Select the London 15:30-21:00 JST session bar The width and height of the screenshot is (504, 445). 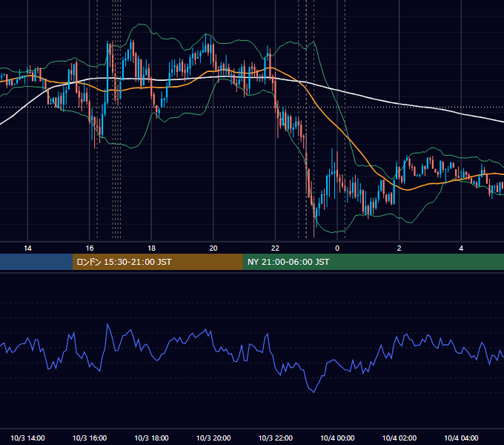[x=157, y=262]
